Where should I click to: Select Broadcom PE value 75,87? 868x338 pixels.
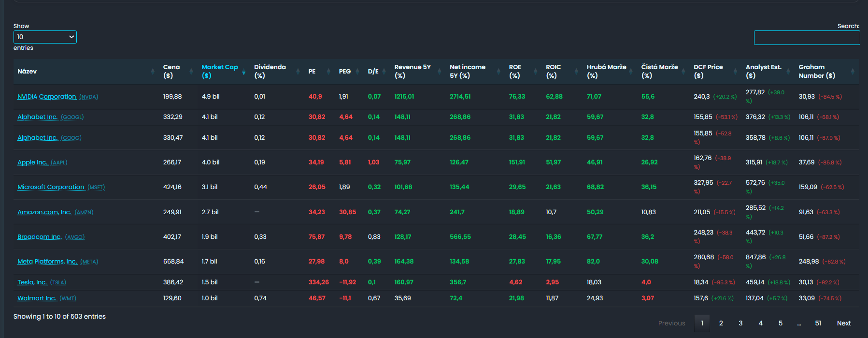[x=316, y=237]
